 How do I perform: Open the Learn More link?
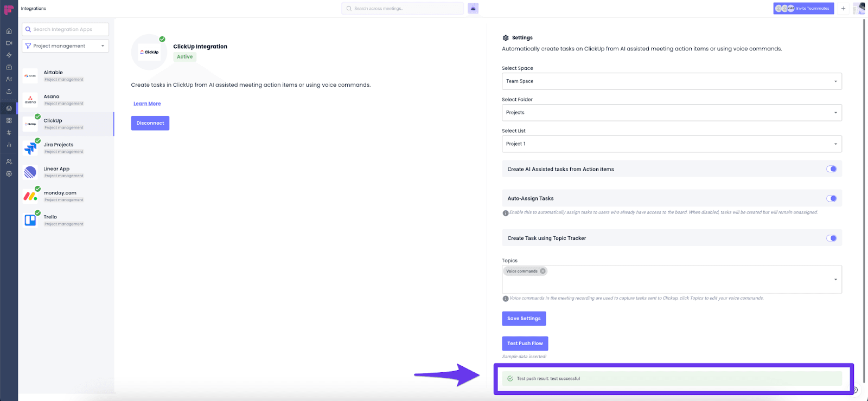[147, 104]
